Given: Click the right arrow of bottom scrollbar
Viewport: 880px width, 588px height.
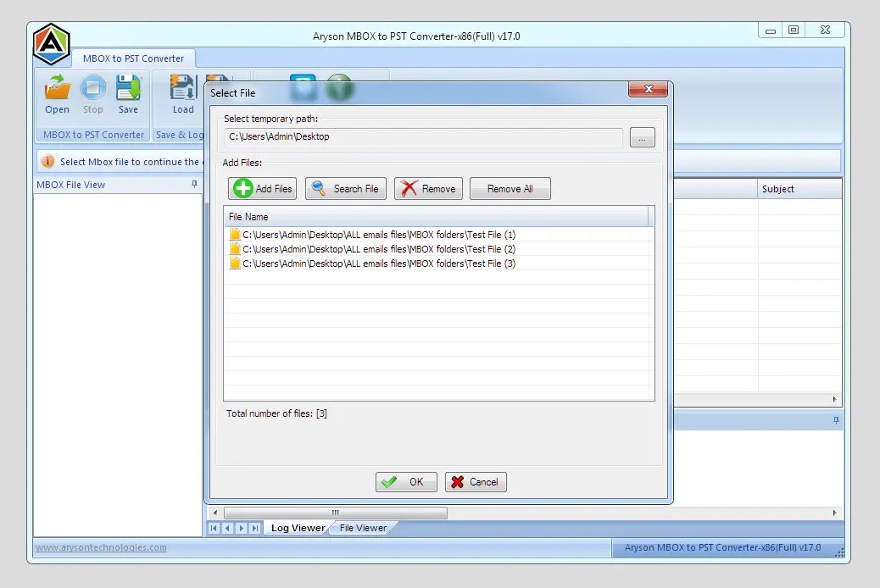Looking at the screenshot, I should coord(834,513).
